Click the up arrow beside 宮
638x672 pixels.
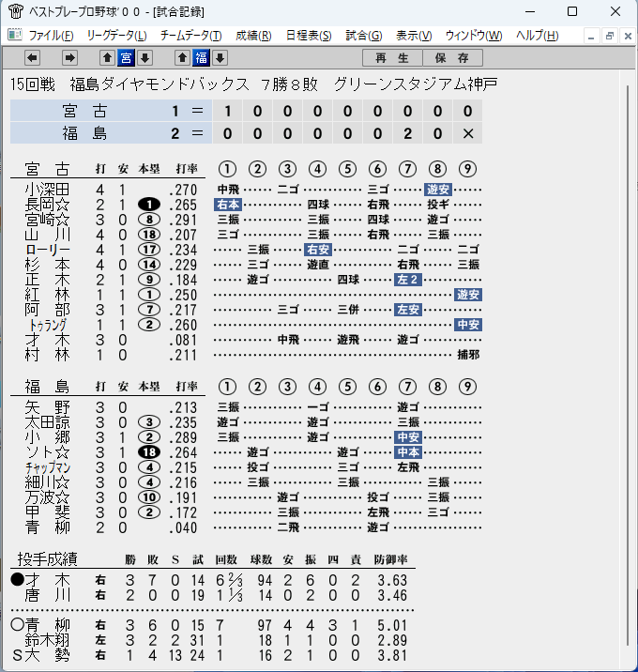pyautogui.click(x=107, y=57)
